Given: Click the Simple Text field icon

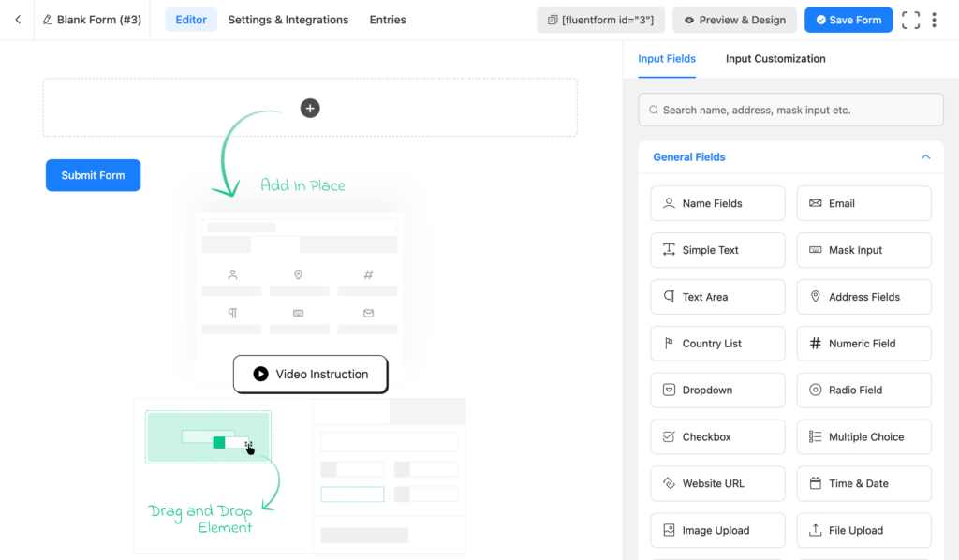Looking at the screenshot, I should click(x=669, y=249).
